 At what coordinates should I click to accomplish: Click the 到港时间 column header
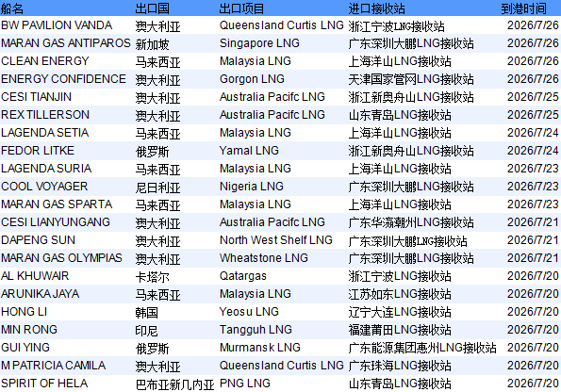pyautogui.click(x=523, y=8)
